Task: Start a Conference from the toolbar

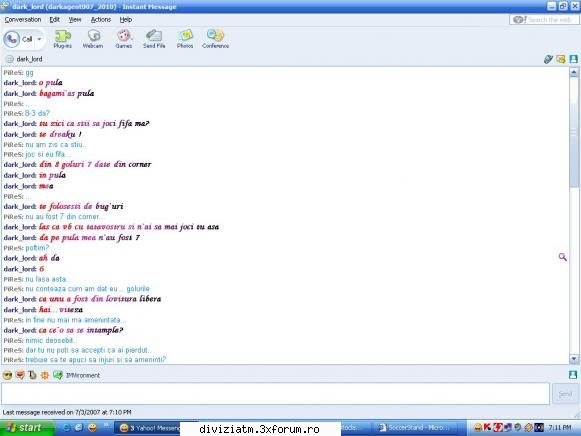Action: pos(216,39)
